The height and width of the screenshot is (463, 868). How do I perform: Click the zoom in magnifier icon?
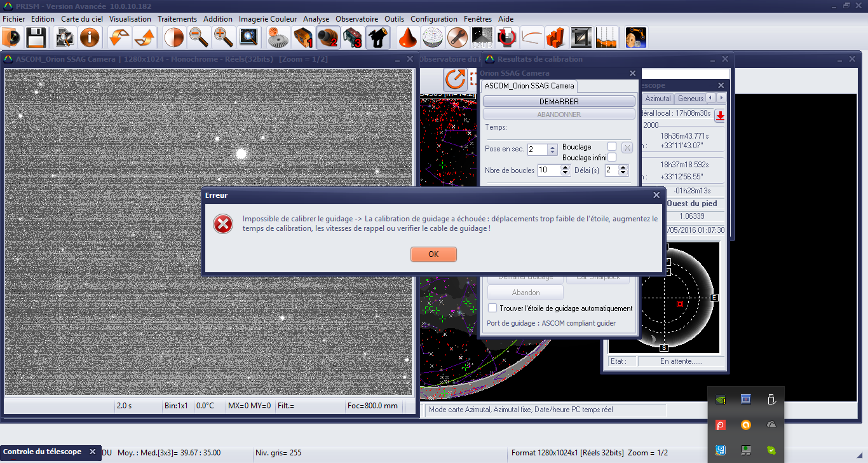tap(223, 38)
